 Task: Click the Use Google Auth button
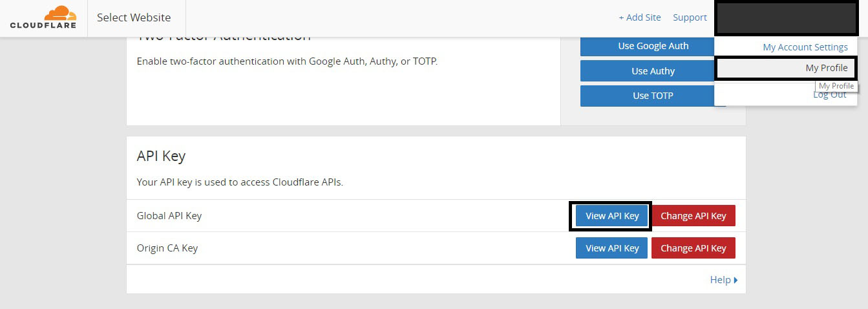pyautogui.click(x=653, y=46)
